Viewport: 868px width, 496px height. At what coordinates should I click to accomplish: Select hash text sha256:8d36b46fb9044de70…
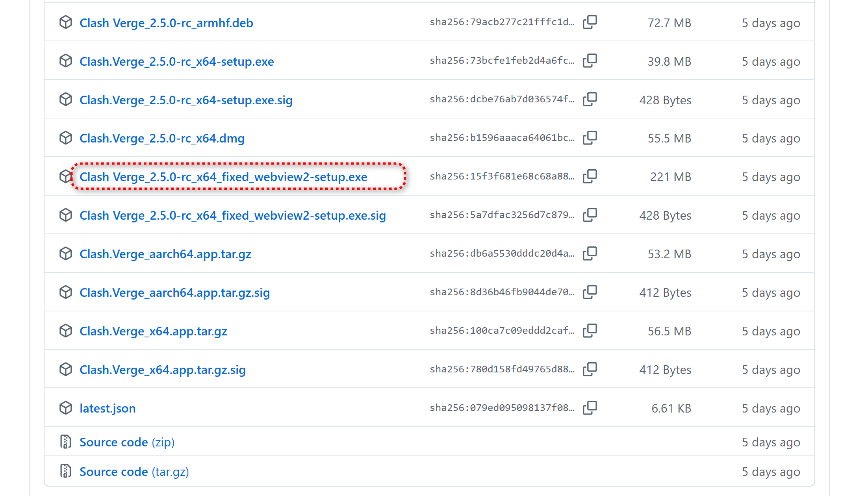tap(502, 292)
